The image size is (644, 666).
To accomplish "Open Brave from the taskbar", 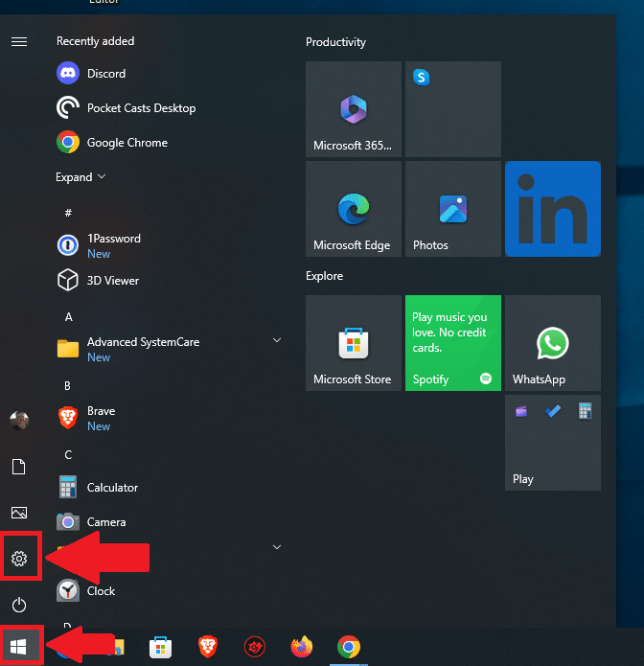I will click(208, 647).
